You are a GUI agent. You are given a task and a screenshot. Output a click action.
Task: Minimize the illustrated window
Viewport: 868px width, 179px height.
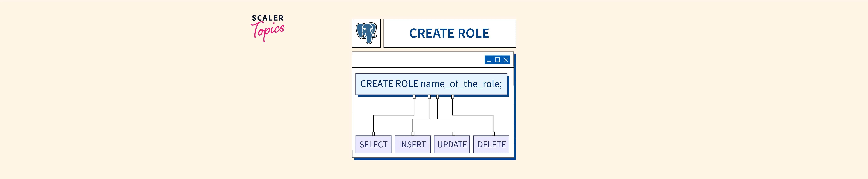point(489,60)
